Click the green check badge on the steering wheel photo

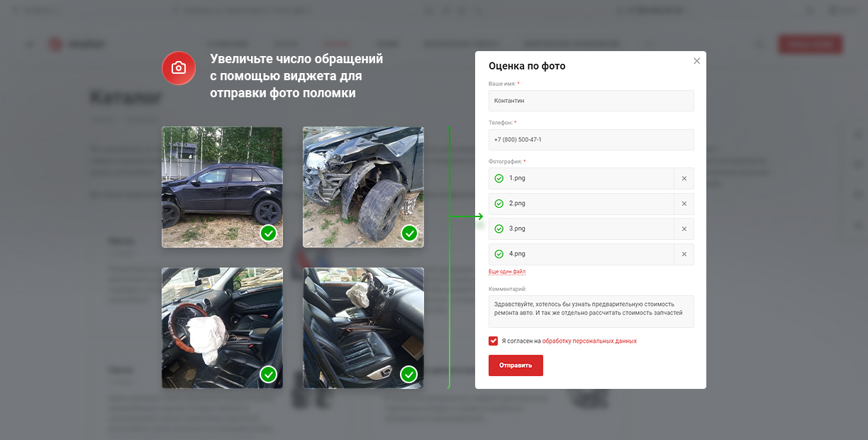click(268, 375)
